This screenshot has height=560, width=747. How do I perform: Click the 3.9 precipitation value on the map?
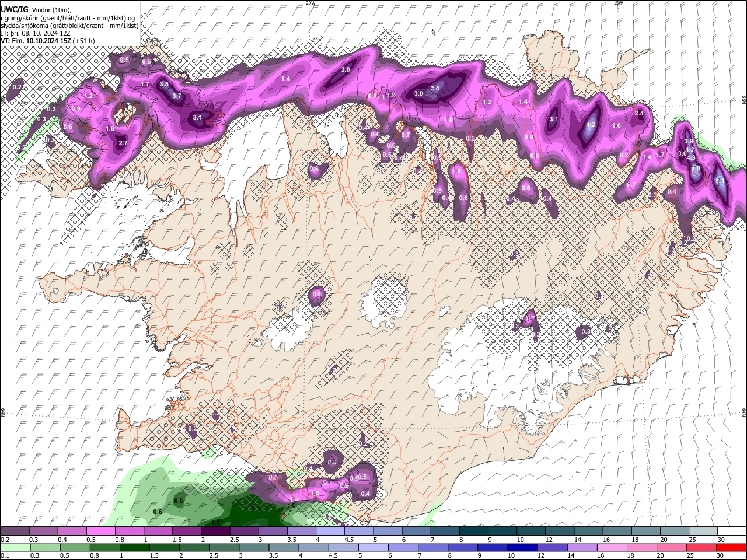[689, 142]
